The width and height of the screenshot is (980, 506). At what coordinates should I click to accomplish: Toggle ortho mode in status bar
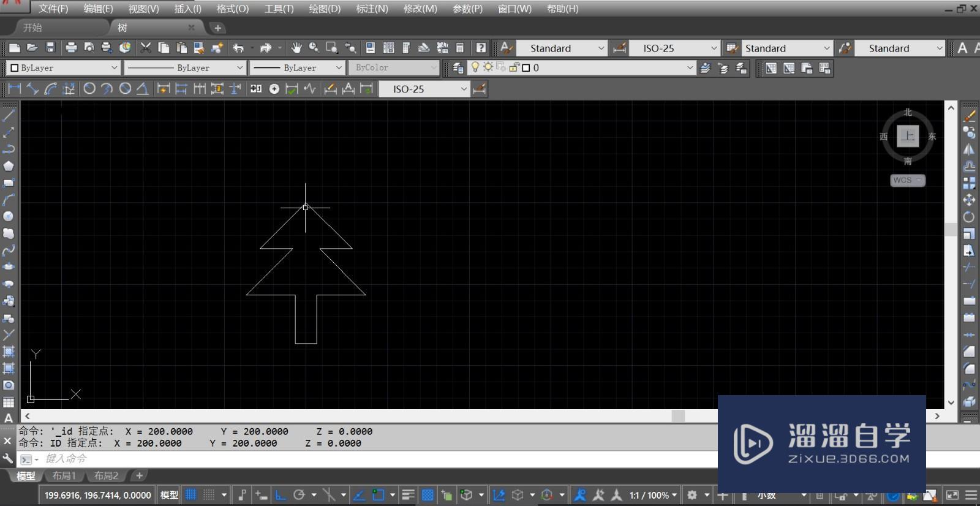[281, 494]
